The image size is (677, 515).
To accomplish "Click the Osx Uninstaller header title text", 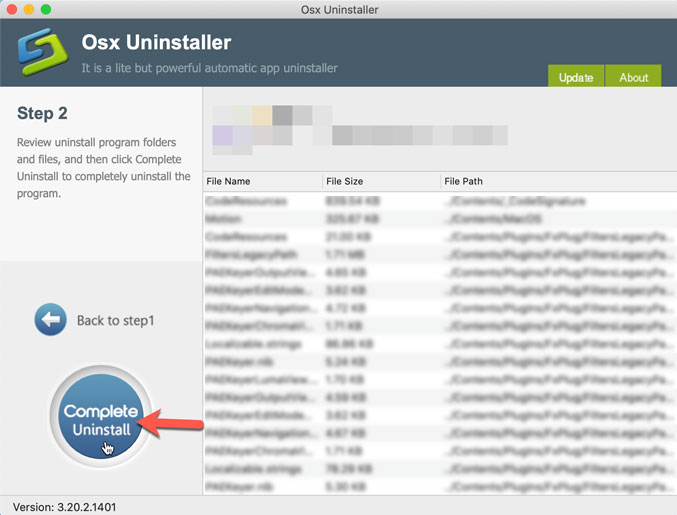I will 156,44.
